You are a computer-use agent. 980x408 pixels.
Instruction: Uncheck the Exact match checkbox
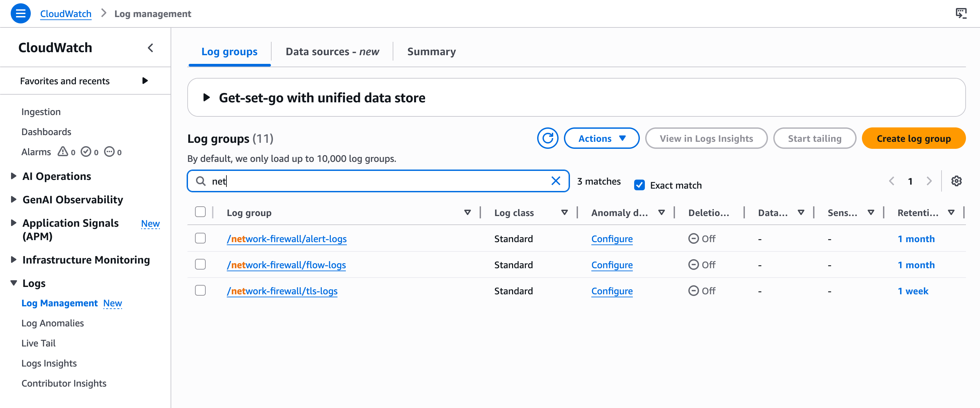(x=639, y=185)
